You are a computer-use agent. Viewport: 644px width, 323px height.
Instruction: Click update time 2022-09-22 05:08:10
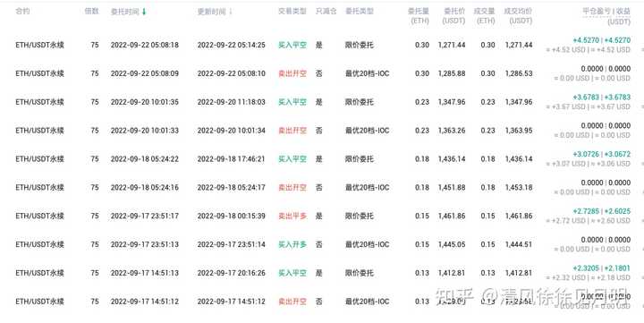point(232,73)
